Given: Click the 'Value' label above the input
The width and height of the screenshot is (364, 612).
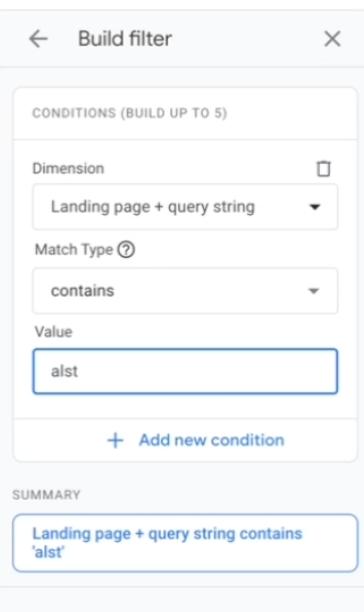Looking at the screenshot, I should [x=53, y=332].
